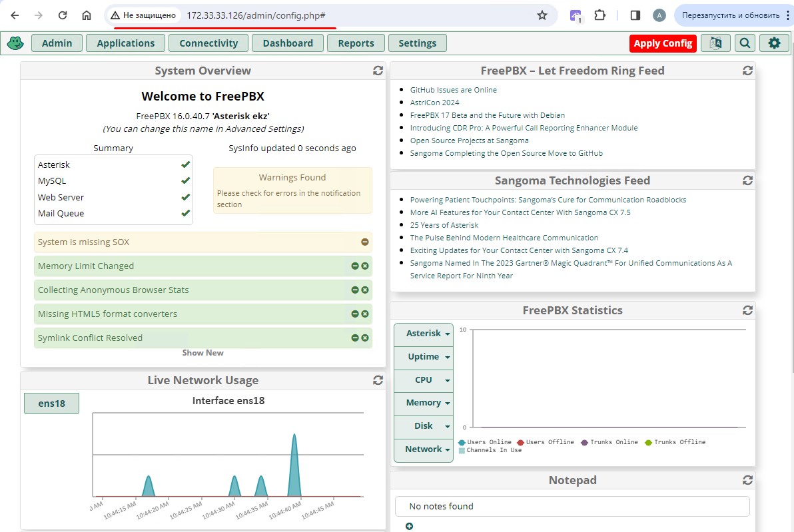The image size is (794, 532).
Task: Add a new note with plus icon
Action: click(x=409, y=526)
